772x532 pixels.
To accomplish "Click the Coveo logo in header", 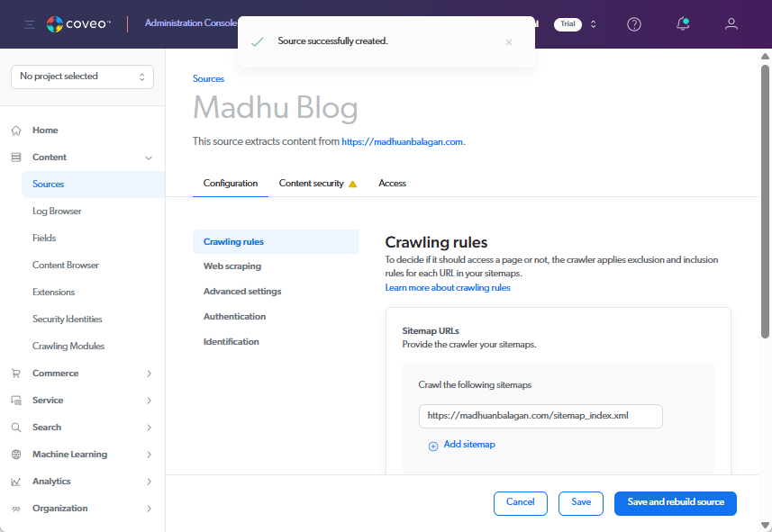I will point(78,24).
